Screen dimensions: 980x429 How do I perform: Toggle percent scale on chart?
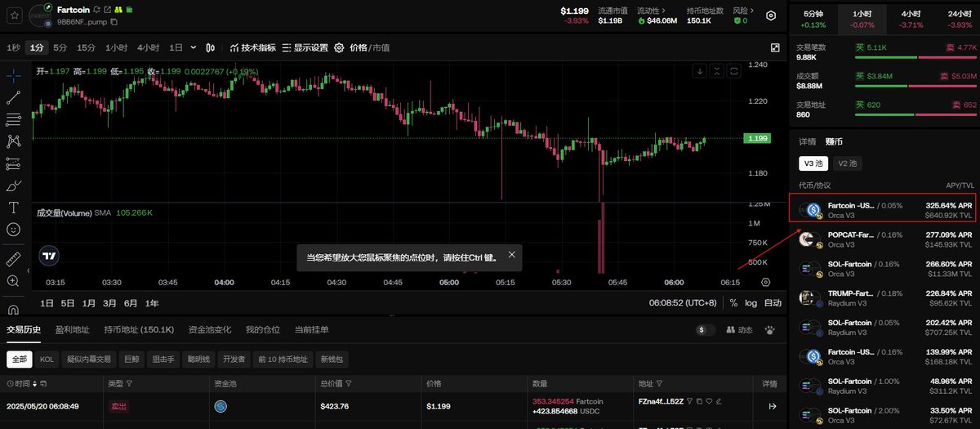pos(733,303)
